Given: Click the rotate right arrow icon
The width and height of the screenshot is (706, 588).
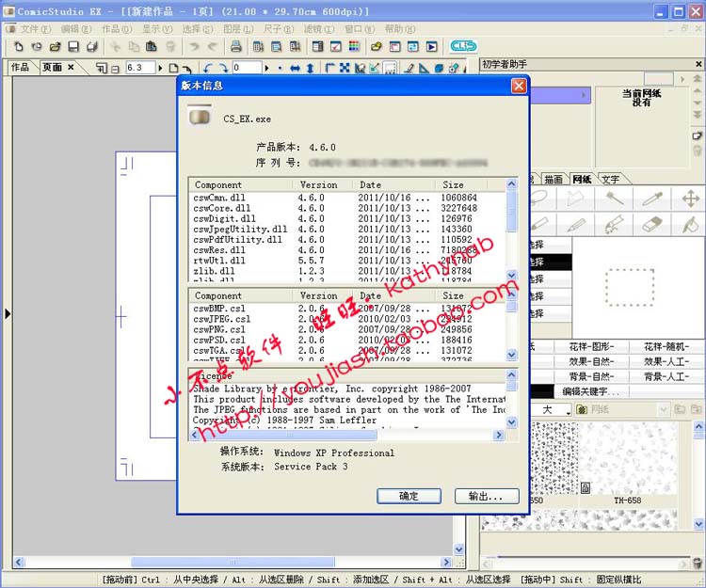Looking at the screenshot, I should 223,68.
